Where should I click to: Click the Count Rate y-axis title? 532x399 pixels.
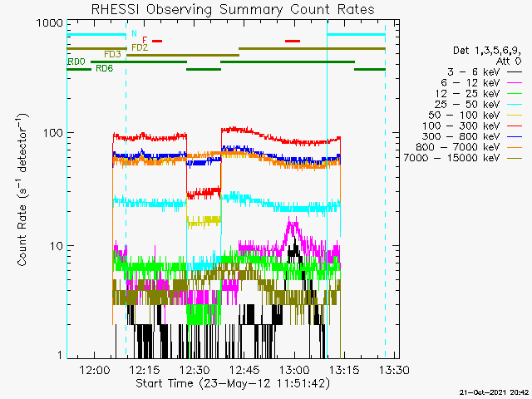click(22, 190)
